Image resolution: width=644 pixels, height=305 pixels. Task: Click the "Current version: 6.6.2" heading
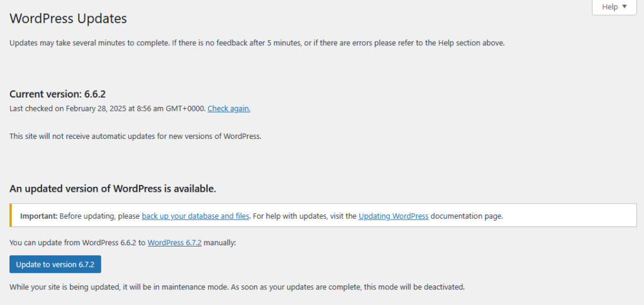point(57,94)
